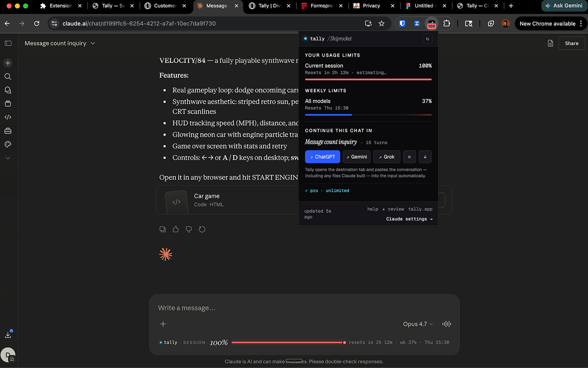Screen dimensions: 588x368
Task: Open the Chrome profile avatar in toolbar
Action: pyautogui.click(x=506, y=23)
